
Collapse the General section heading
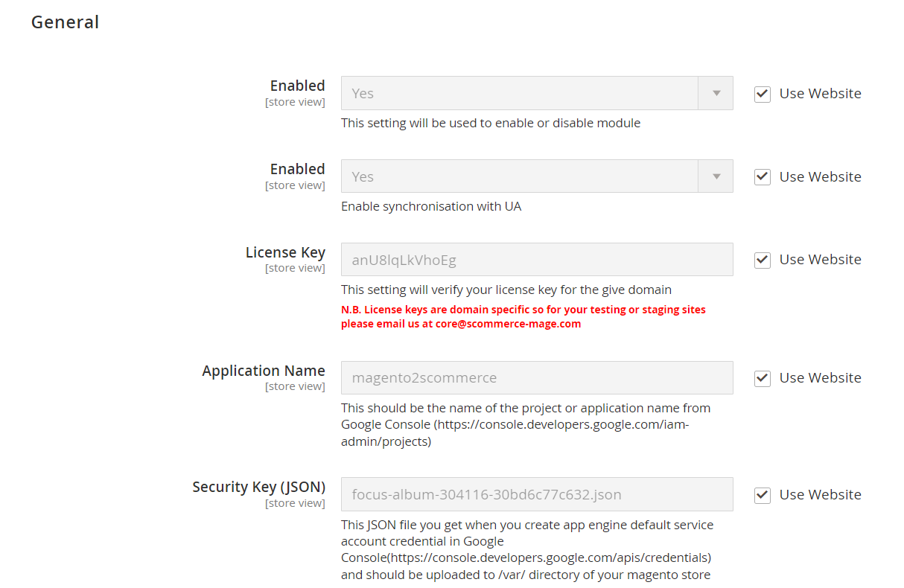point(65,22)
